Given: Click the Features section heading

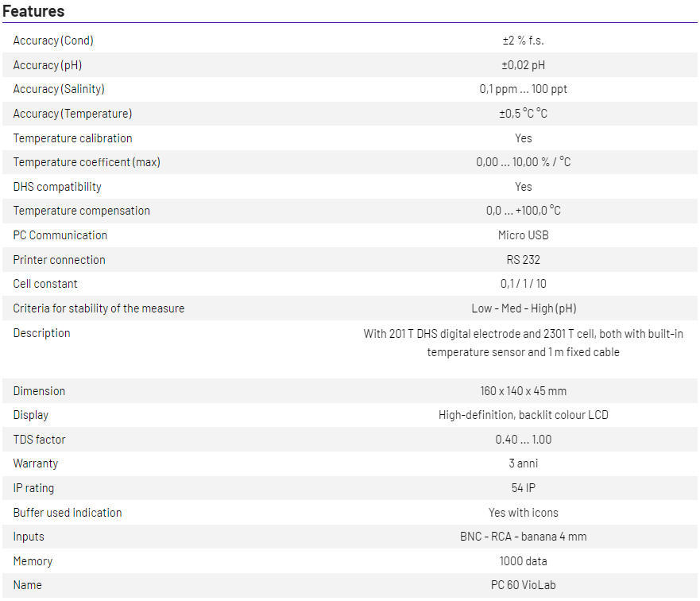Looking at the screenshot, I should [33, 11].
